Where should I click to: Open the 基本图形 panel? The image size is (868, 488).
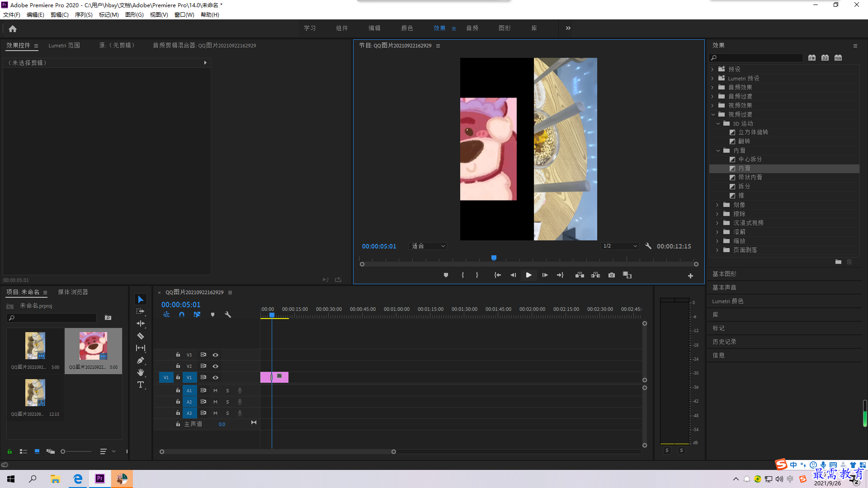(724, 274)
